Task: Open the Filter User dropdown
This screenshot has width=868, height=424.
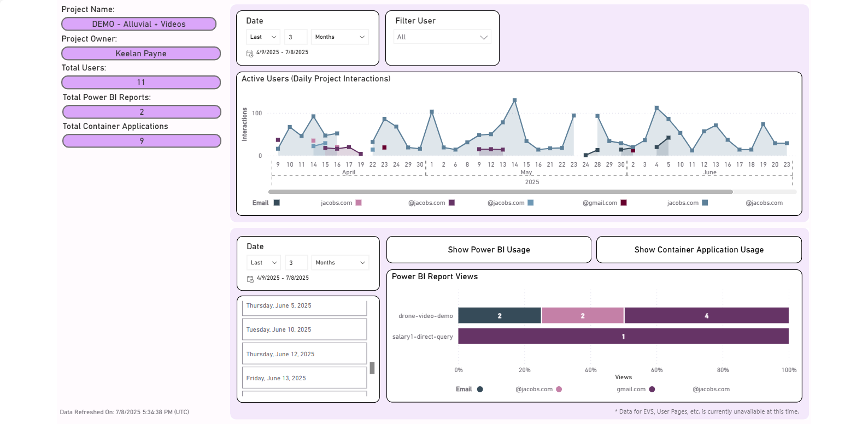Action: pos(442,37)
